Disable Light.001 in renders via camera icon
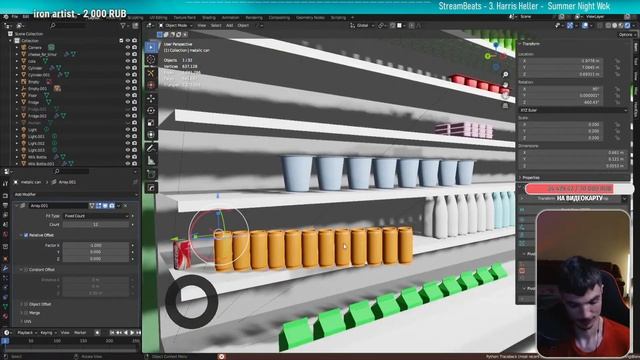 click(134, 136)
